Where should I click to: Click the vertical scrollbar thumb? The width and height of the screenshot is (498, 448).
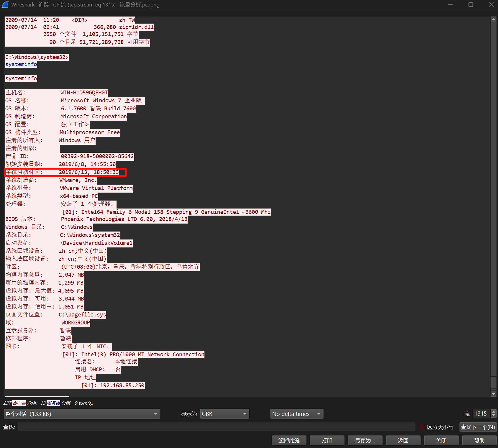tap(493, 383)
